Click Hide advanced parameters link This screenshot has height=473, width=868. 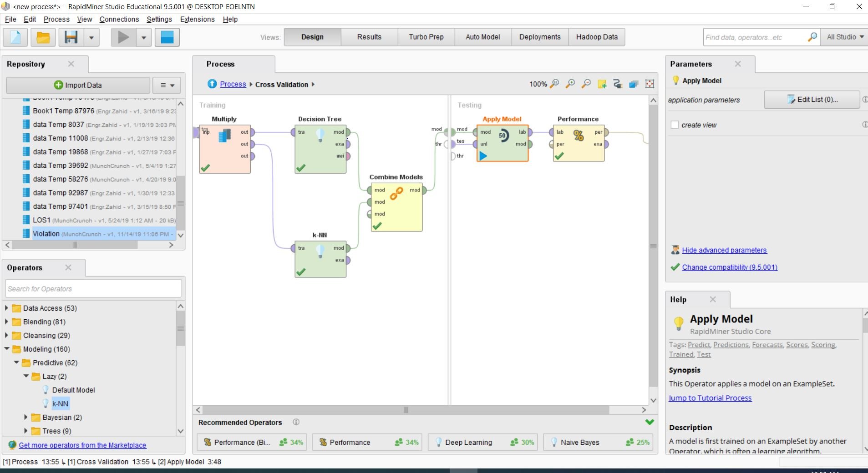724,250
